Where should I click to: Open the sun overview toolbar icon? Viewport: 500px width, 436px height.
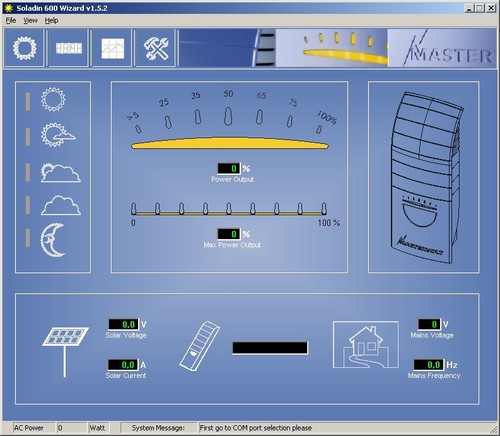(24, 48)
